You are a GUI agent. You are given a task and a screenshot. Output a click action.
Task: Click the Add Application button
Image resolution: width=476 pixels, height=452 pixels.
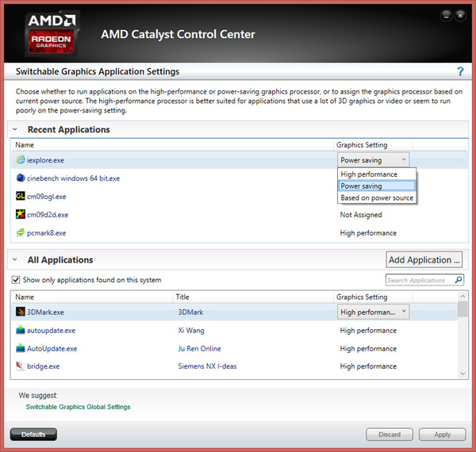[x=424, y=259]
